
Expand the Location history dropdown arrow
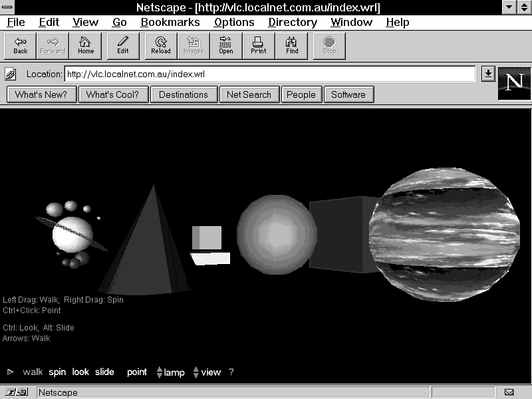tap(488, 74)
